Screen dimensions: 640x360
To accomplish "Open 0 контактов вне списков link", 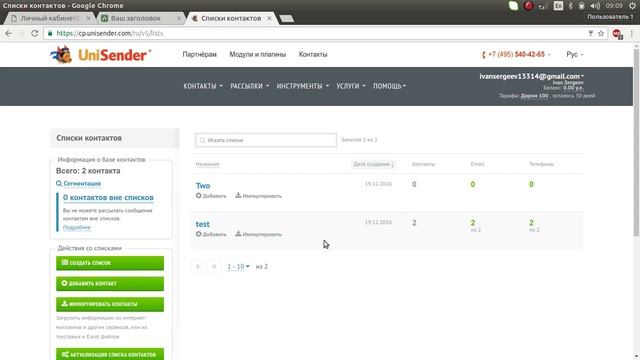I will [x=108, y=198].
